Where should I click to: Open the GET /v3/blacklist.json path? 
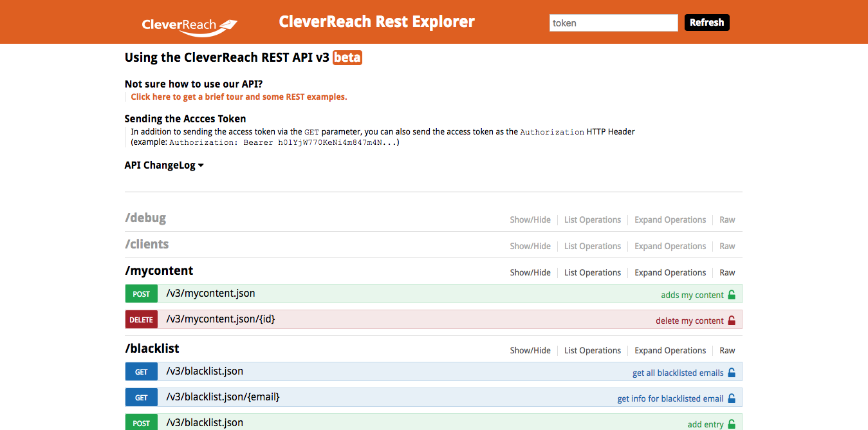click(x=205, y=371)
